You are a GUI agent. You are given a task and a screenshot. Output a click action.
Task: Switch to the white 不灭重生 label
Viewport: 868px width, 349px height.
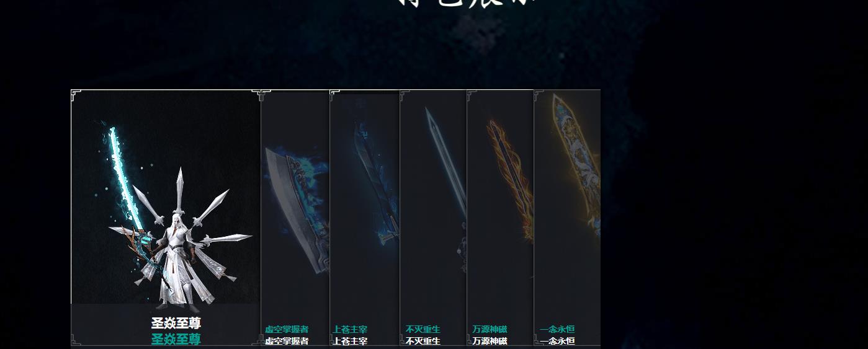click(x=423, y=341)
